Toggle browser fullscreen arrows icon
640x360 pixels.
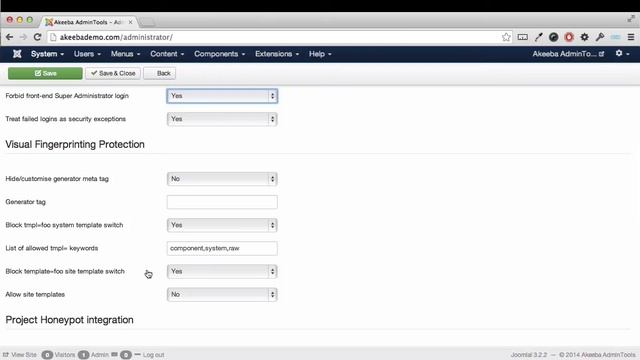click(631, 19)
